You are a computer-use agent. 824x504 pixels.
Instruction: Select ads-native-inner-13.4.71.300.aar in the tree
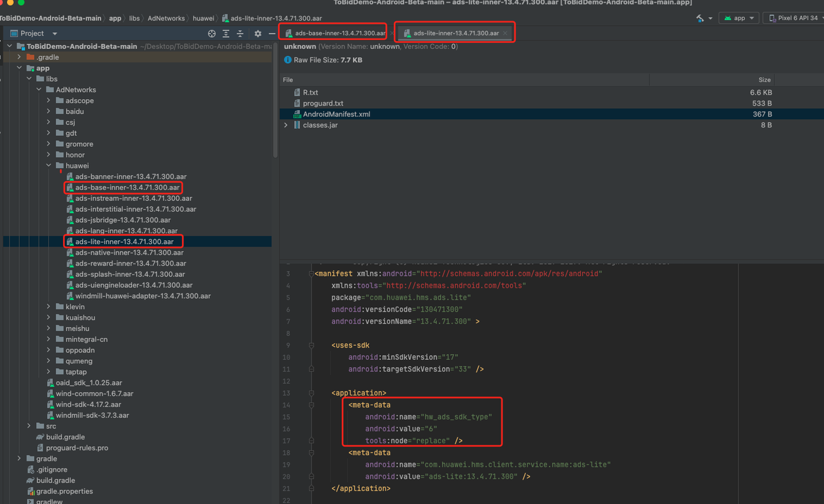pos(129,252)
